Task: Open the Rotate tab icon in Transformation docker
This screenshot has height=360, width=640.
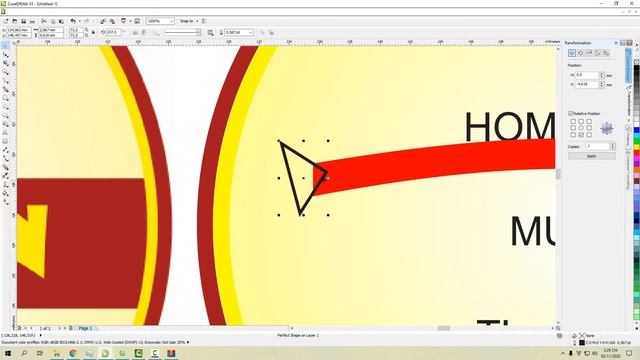Action: coord(580,53)
